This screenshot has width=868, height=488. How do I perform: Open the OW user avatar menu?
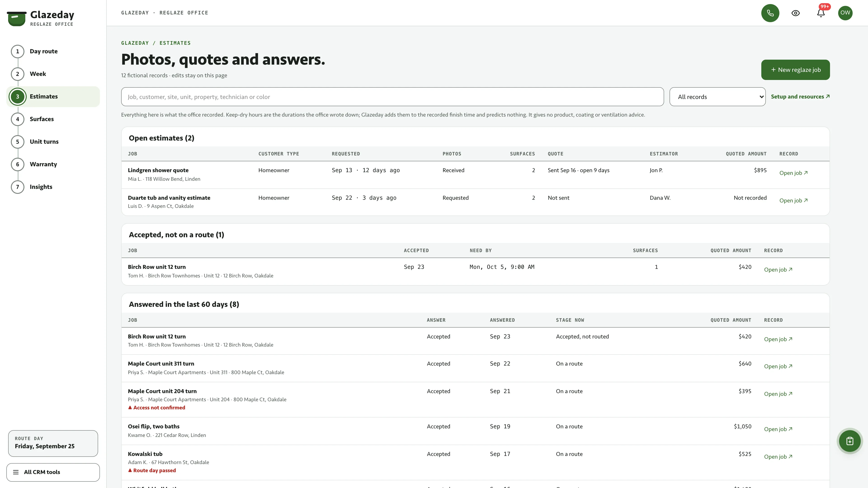coord(845,13)
